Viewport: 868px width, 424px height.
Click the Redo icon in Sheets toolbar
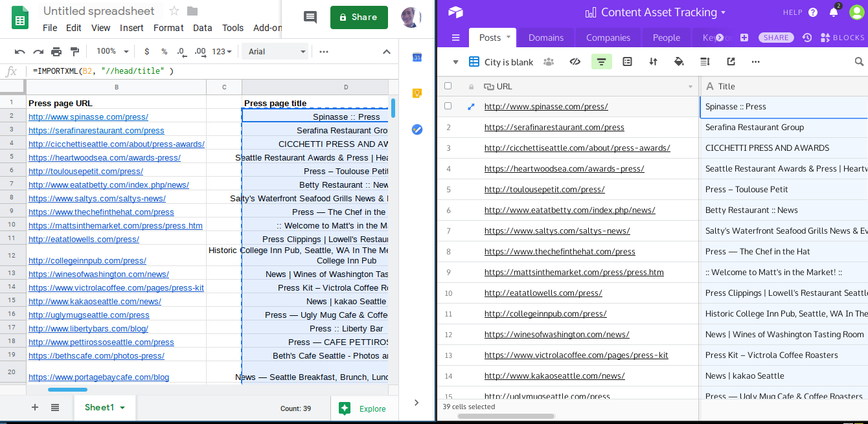tap(38, 52)
